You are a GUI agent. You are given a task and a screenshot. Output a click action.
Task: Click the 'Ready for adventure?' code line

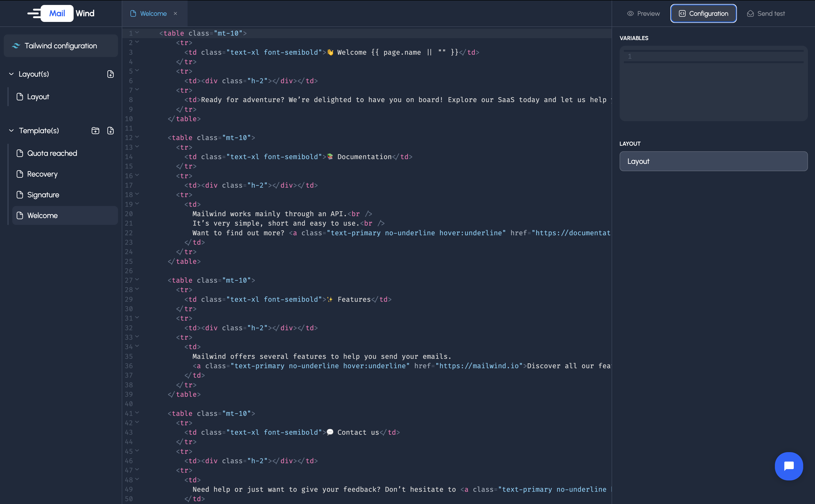click(398, 100)
